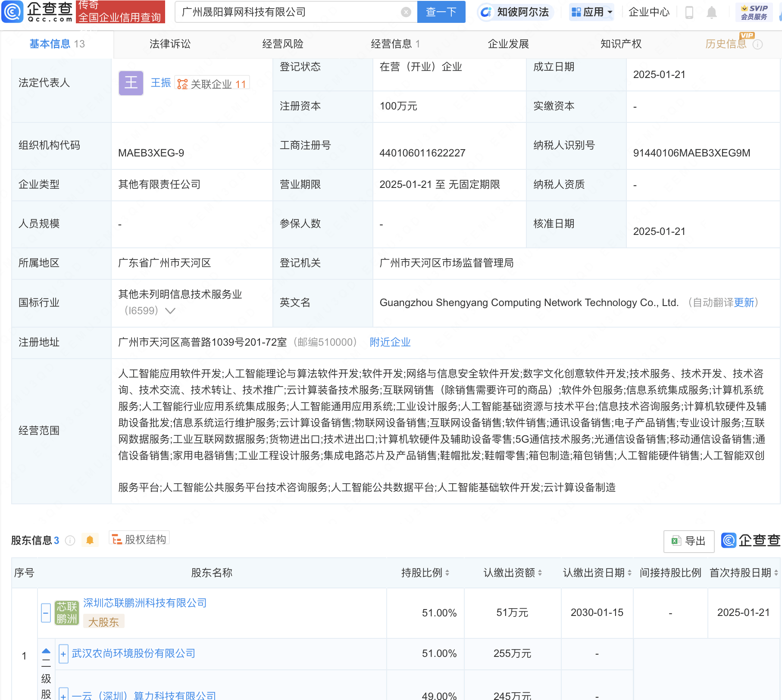Select organization code MAEB3XEG-9
Image resolution: width=782 pixels, height=700 pixels.
151,153
